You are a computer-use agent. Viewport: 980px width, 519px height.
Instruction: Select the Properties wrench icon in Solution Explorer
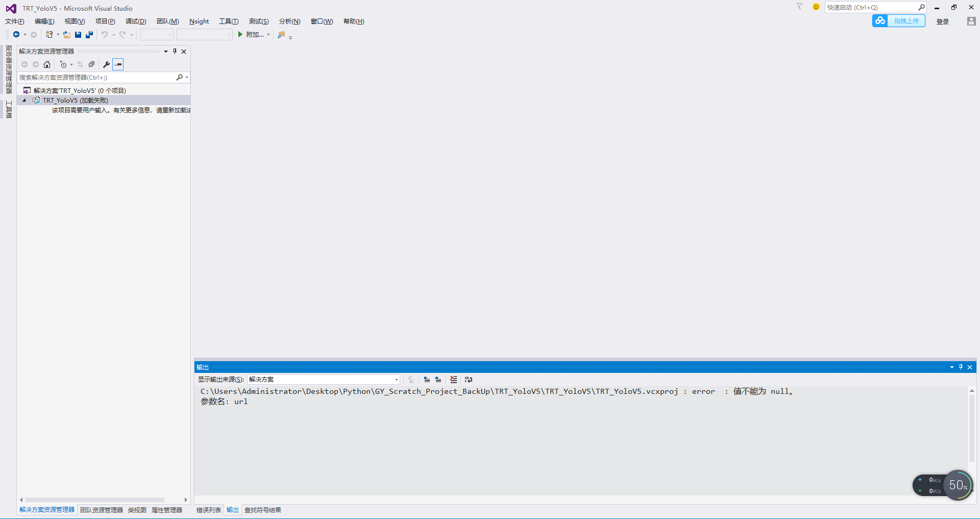click(x=106, y=64)
